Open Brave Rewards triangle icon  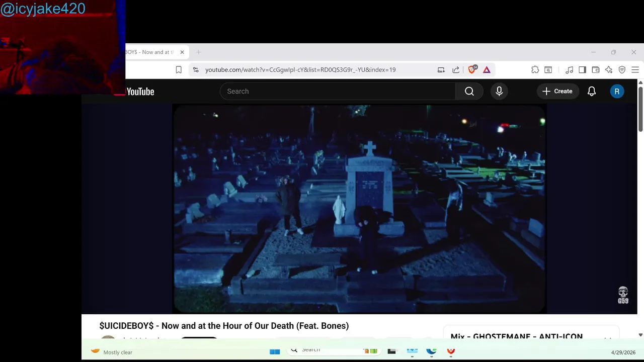point(487,70)
